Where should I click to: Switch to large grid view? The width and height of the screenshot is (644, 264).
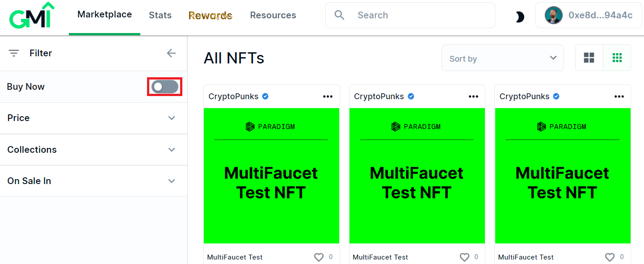[x=589, y=58]
